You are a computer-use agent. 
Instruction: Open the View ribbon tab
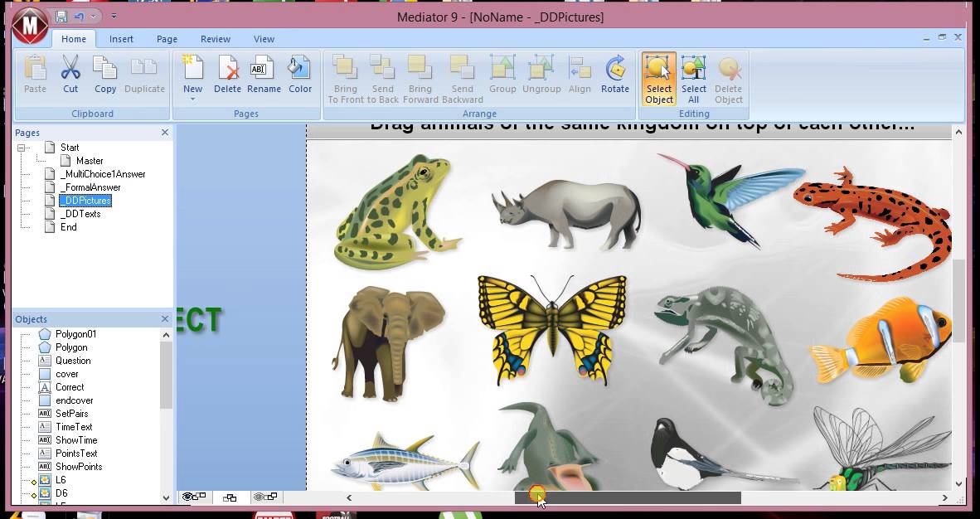pyautogui.click(x=264, y=39)
